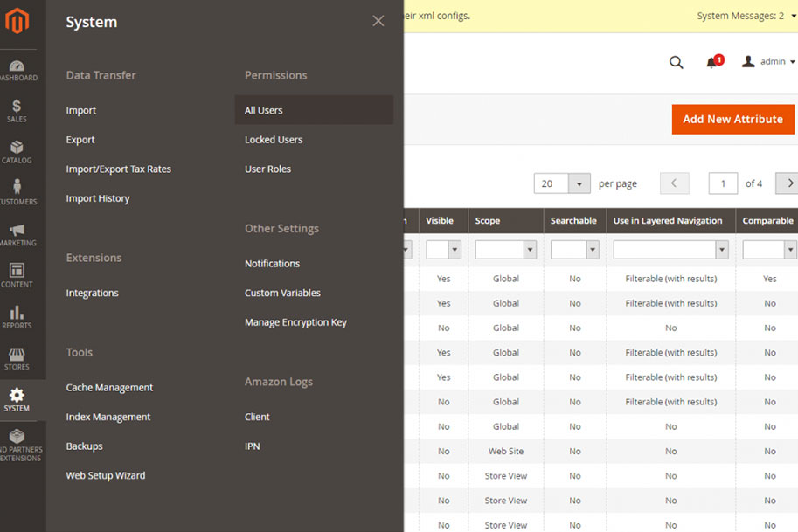Open IPN under Amazon Logs
The height and width of the screenshot is (532, 798).
pyautogui.click(x=253, y=446)
